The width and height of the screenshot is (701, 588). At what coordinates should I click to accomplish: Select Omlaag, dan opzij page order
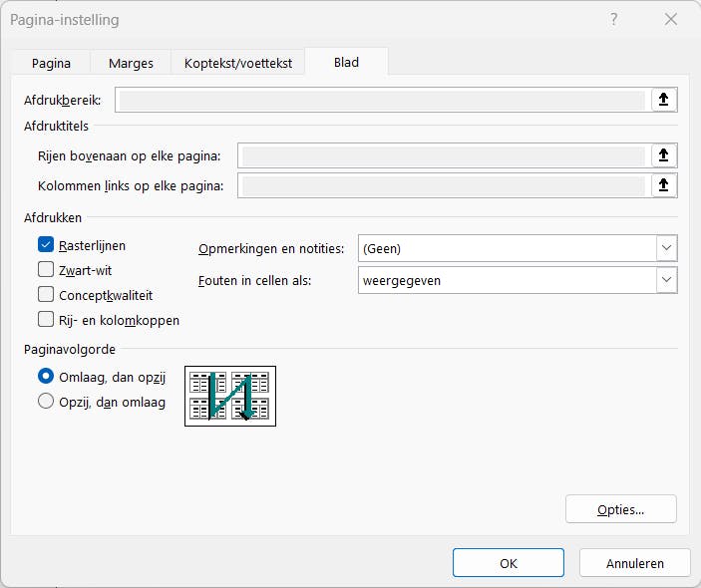pyautogui.click(x=46, y=377)
